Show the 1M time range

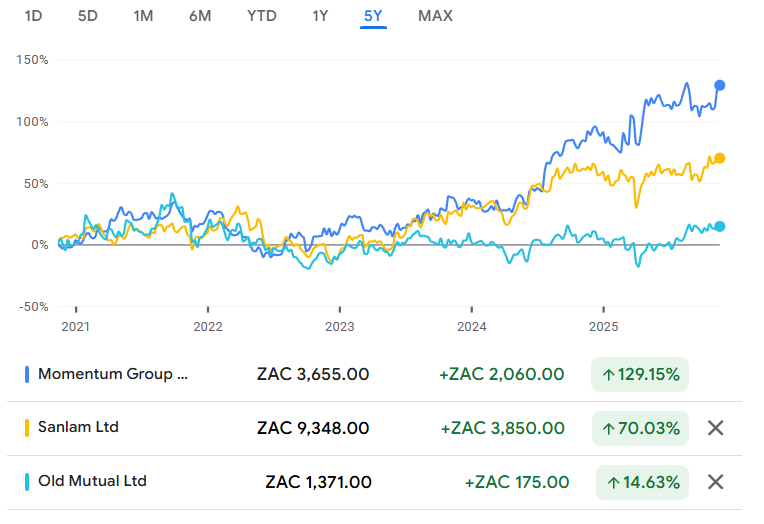pos(143,16)
